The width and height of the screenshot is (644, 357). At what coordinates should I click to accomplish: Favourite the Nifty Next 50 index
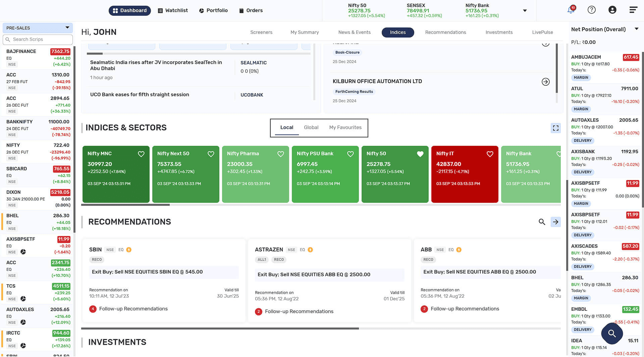click(211, 154)
